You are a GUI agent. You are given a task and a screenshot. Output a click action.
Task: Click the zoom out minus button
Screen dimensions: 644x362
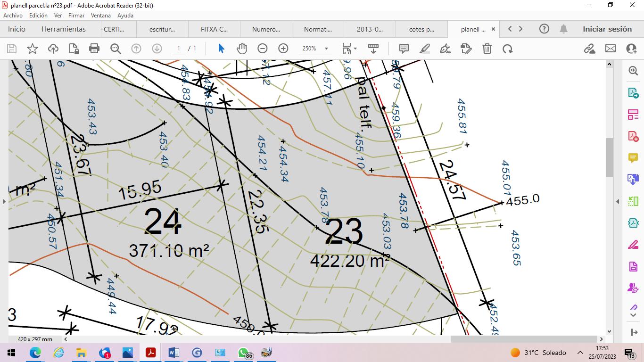(263, 49)
